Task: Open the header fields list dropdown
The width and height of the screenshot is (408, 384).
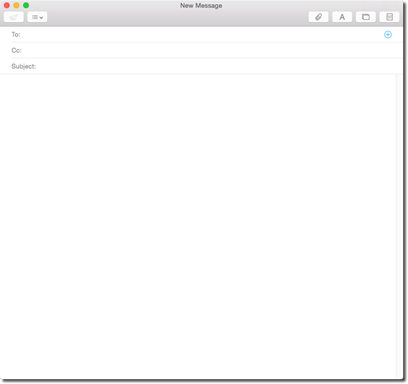Action: pos(37,17)
